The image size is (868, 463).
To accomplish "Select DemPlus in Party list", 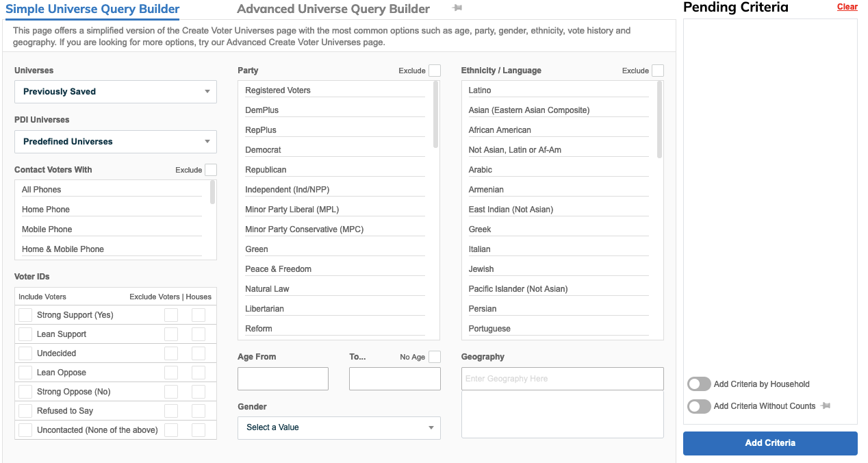I will (x=335, y=110).
